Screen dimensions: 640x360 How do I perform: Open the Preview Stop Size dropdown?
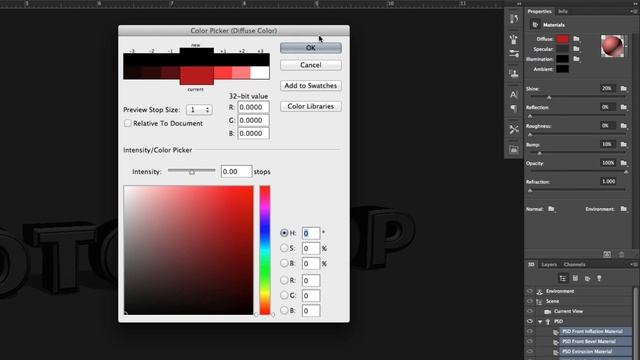[199, 110]
